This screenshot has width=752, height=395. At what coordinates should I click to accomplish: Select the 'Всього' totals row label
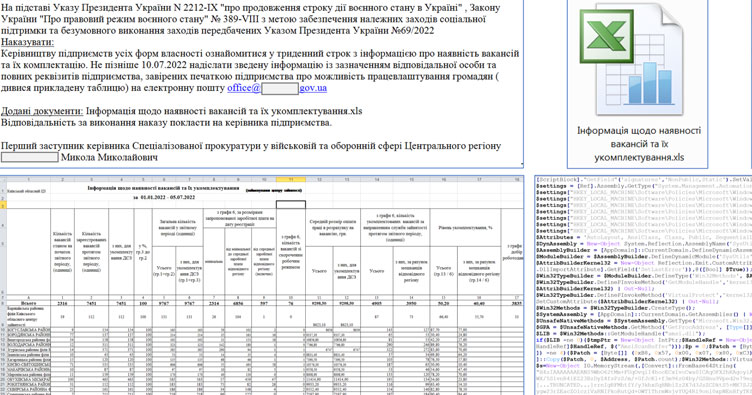pos(28,303)
